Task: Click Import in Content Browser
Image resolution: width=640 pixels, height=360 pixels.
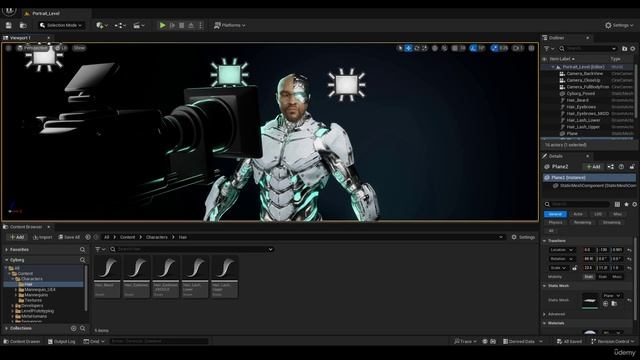Action: pos(42,237)
